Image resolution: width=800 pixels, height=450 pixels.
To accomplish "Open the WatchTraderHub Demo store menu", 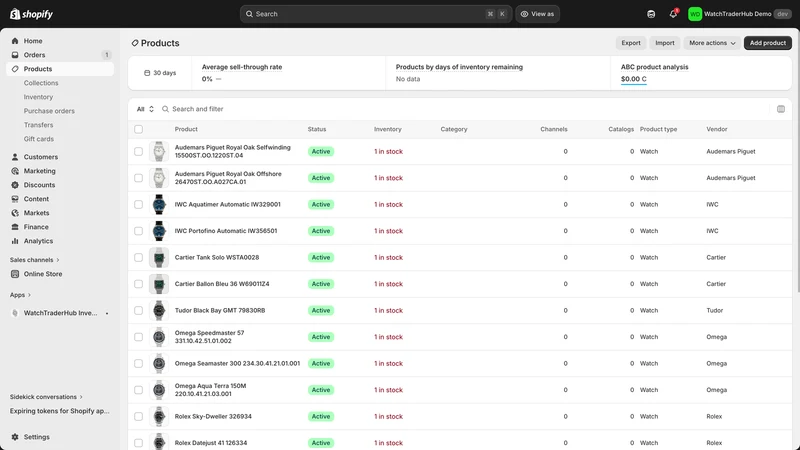I will [x=739, y=14].
